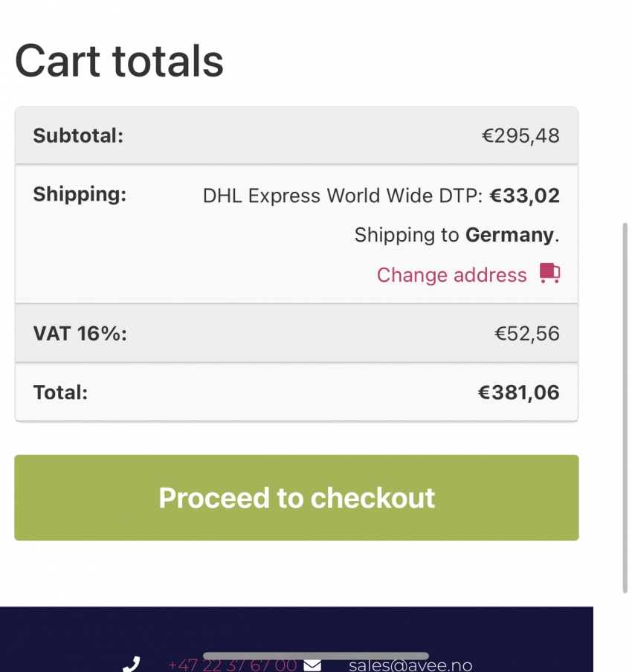Open the Change address link
Viewport: 632px width, 672px height.
click(x=451, y=275)
